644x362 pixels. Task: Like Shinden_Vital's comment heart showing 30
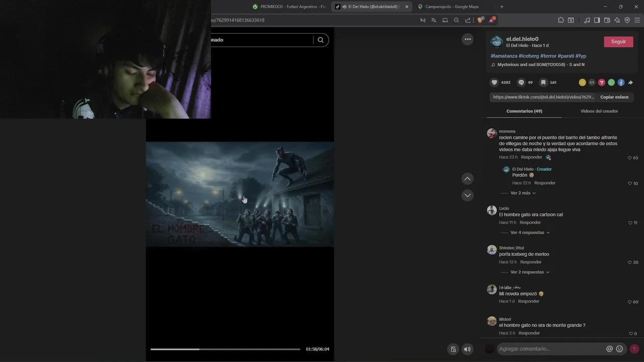click(x=629, y=262)
